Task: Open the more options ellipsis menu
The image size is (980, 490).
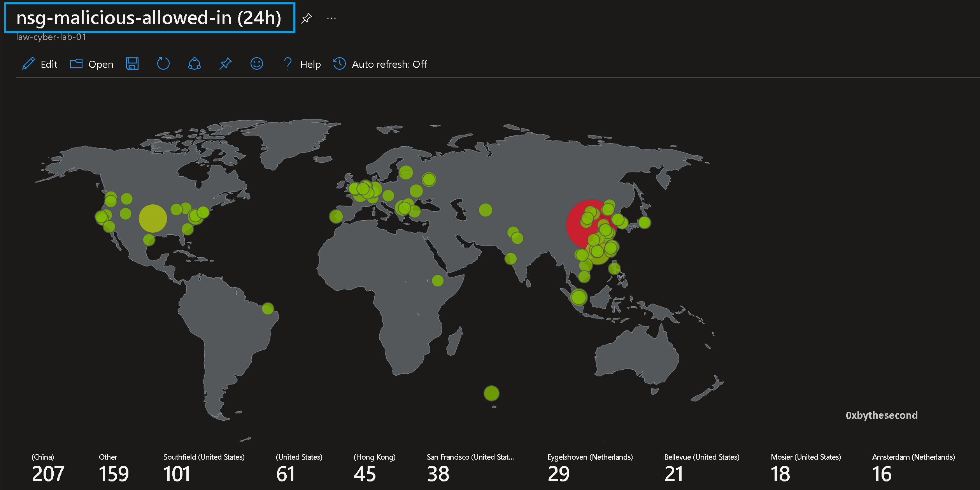Action: [331, 18]
